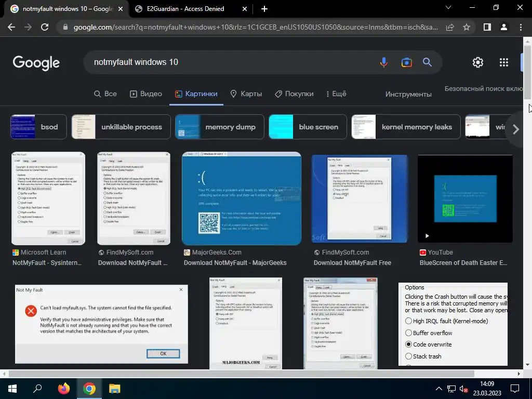
Task: Filter by unkillable process chip
Action: click(x=121, y=127)
